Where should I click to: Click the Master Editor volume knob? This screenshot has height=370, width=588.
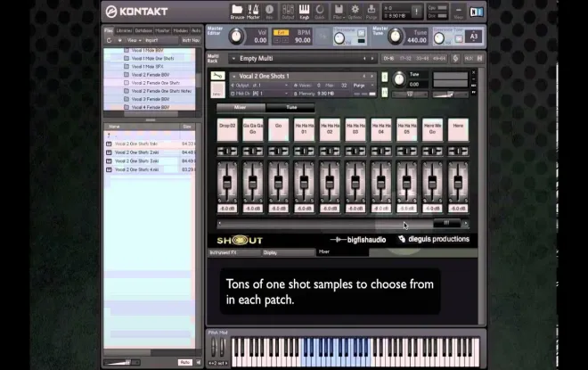pyautogui.click(x=236, y=37)
